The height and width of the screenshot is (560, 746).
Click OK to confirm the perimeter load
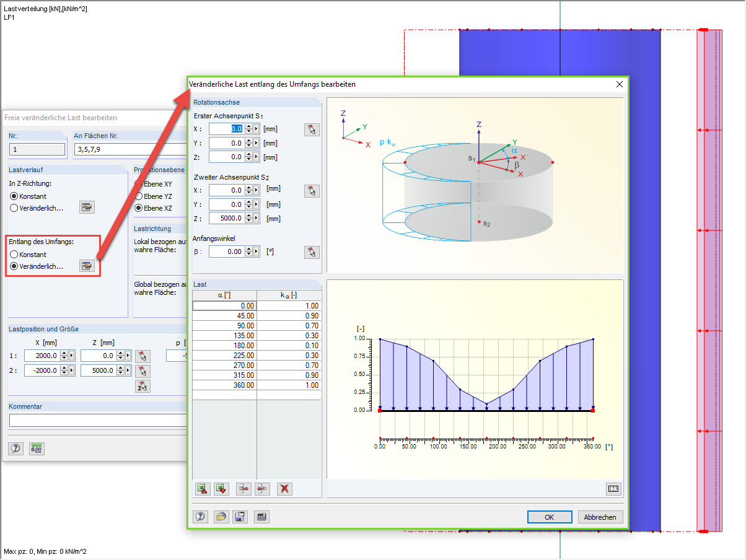click(x=550, y=517)
